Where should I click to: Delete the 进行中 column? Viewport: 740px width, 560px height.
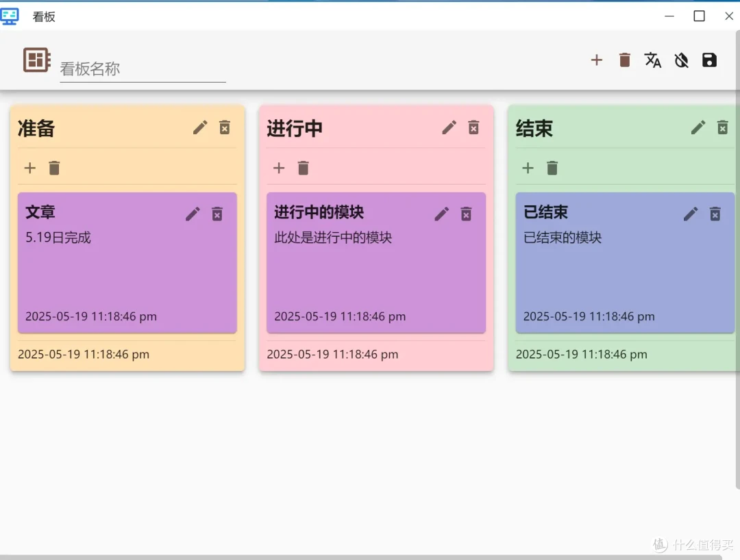coord(473,127)
